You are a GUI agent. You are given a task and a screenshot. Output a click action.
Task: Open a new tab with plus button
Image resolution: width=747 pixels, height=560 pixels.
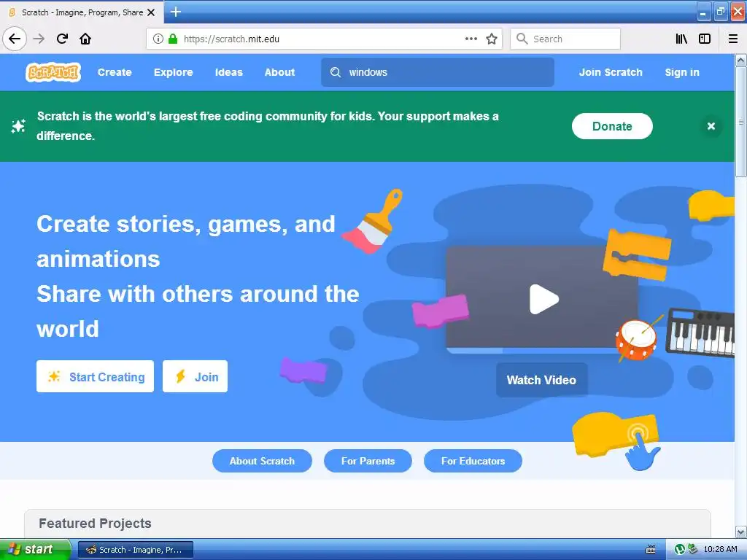[x=175, y=12]
